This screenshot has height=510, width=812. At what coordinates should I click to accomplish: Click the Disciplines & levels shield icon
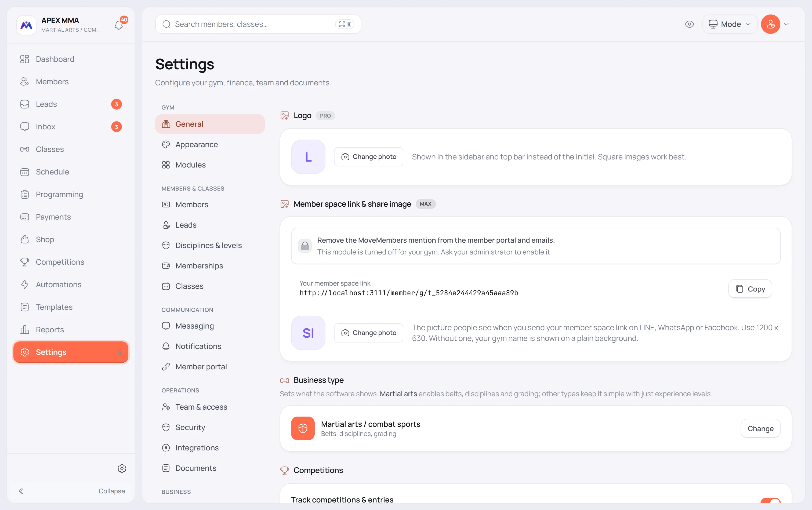pyautogui.click(x=166, y=245)
